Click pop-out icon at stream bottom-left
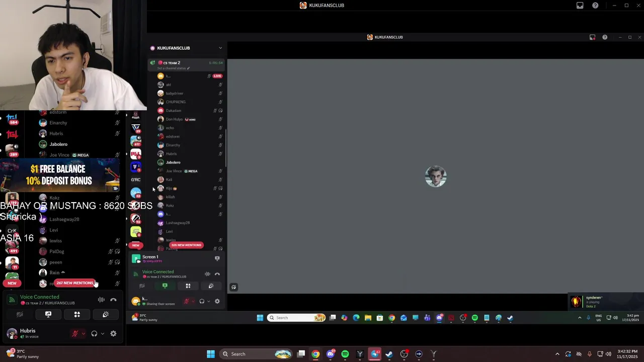The width and height of the screenshot is (644, 362). click(x=233, y=287)
